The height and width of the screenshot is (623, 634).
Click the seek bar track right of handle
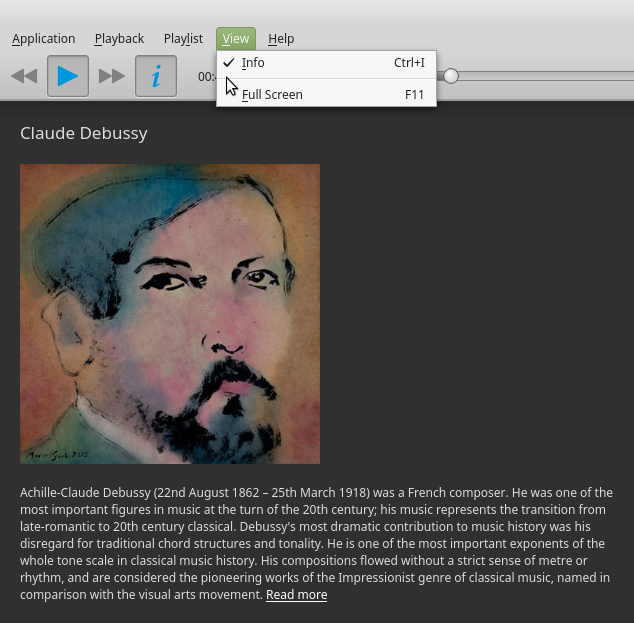[x=546, y=76]
